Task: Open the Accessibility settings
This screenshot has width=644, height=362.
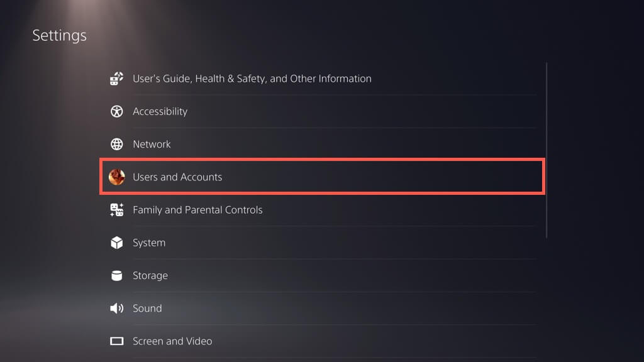Action: [160, 111]
